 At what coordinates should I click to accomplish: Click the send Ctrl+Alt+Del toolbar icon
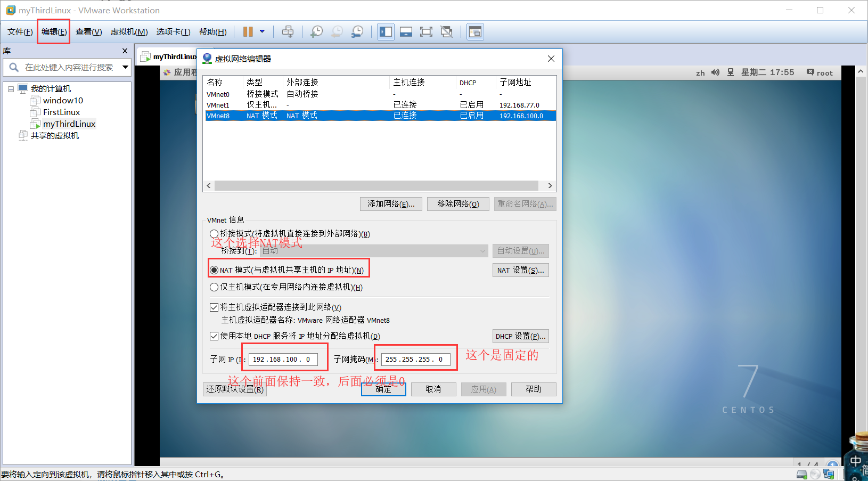[288, 32]
